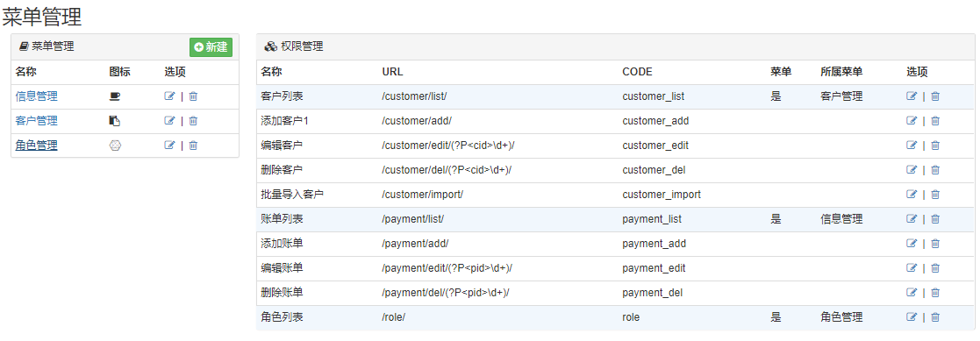Edit the 客户管理 menu entry
Image resolution: width=980 pixels, height=341 pixels.
(169, 121)
